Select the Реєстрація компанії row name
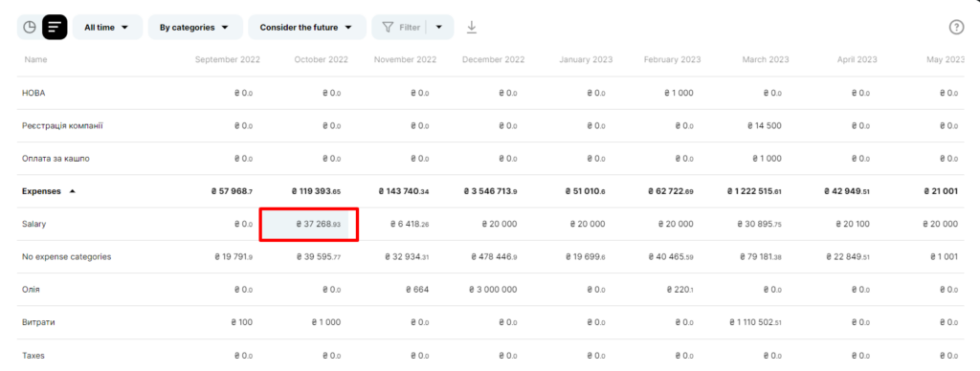Viewport: 980px width, 371px height. pyautogui.click(x=62, y=126)
